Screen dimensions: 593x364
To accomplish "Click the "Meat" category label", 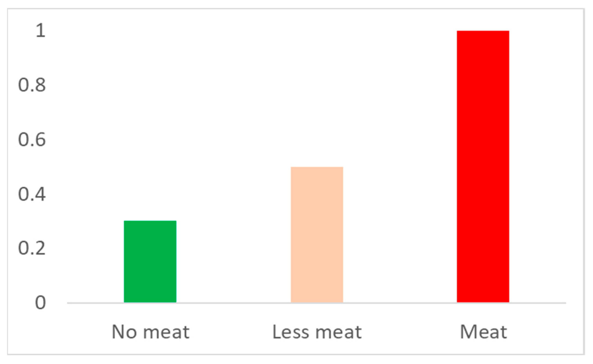I will [x=483, y=332].
